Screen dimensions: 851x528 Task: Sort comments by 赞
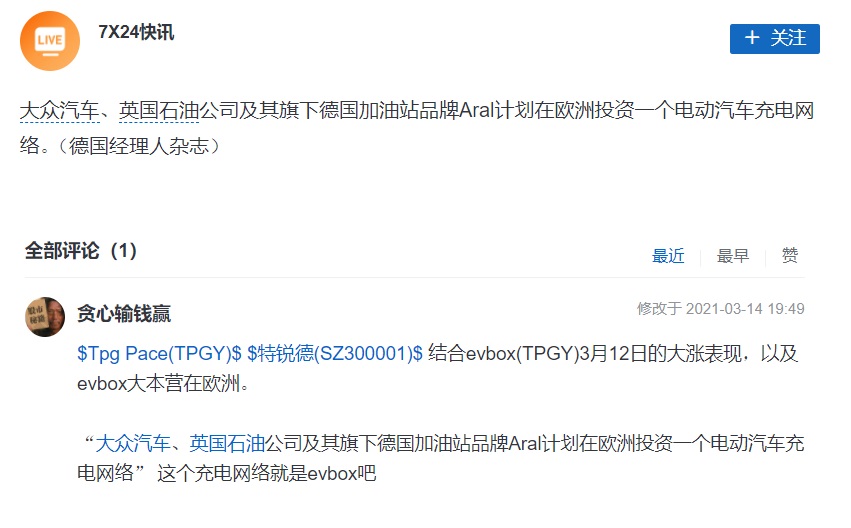(x=790, y=255)
